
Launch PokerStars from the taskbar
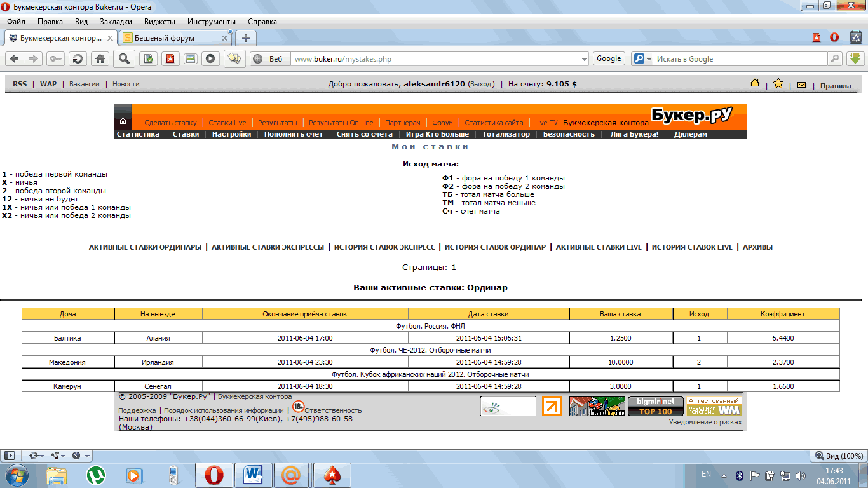click(331, 474)
